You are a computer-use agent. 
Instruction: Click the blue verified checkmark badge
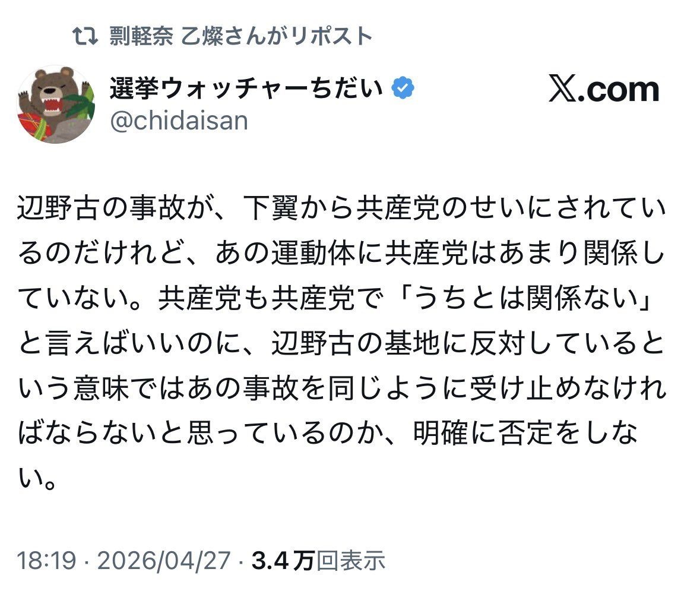403,89
